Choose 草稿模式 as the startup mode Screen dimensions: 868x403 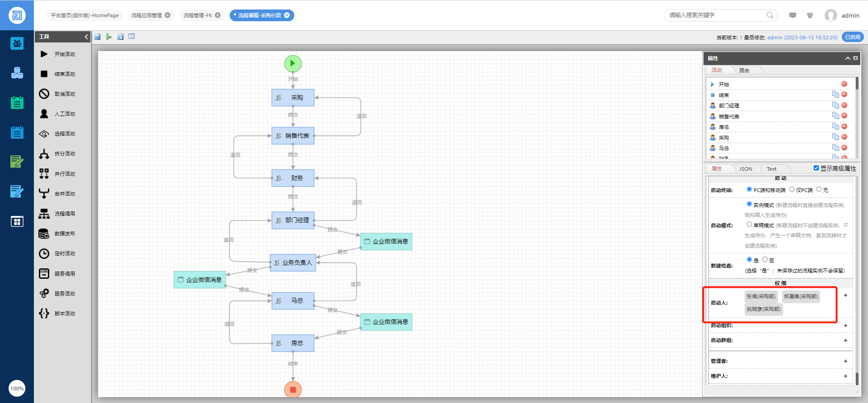click(750, 225)
